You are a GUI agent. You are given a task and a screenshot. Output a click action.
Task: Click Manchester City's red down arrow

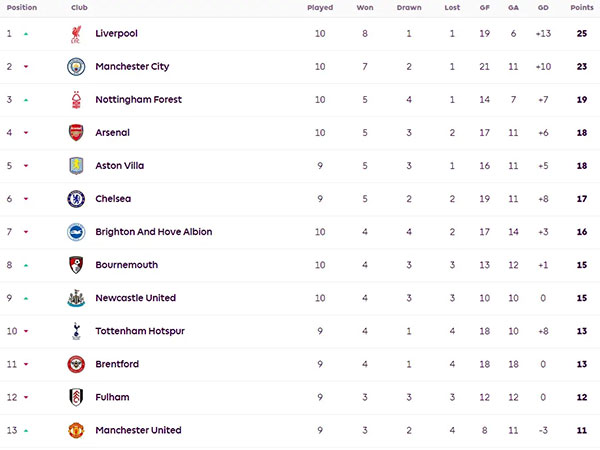26,67
